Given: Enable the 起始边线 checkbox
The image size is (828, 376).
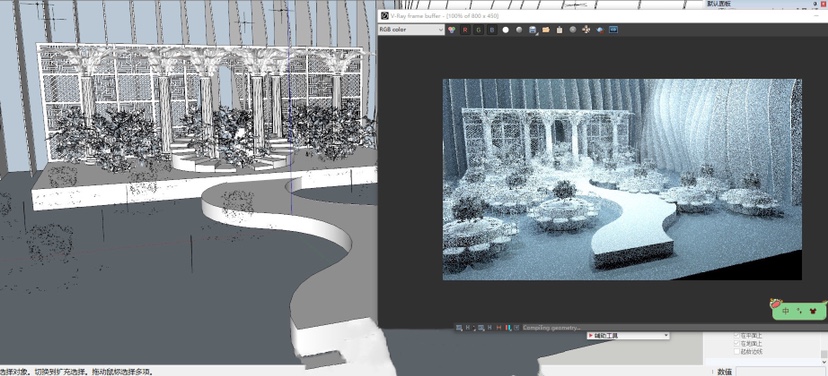Looking at the screenshot, I should [x=737, y=351].
